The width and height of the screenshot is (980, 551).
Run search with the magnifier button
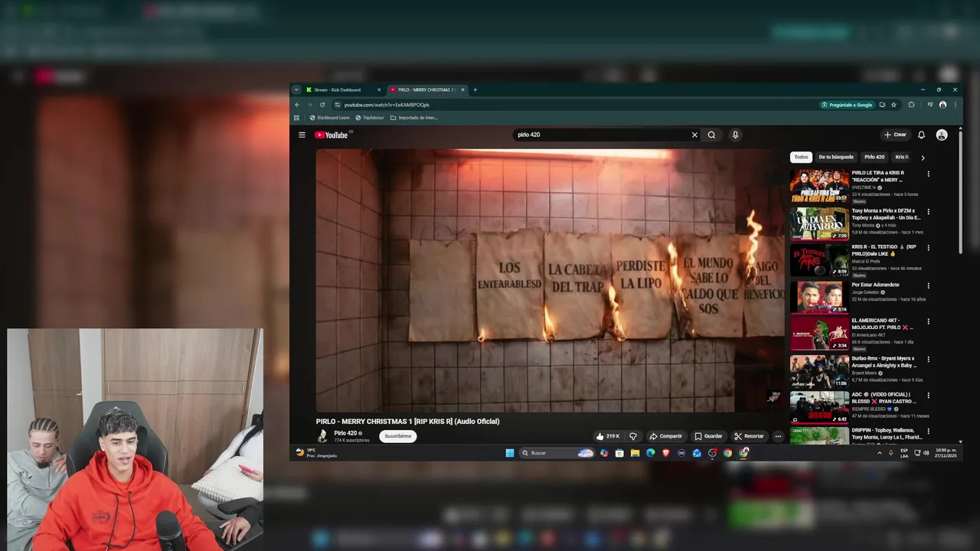[x=711, y=135]
